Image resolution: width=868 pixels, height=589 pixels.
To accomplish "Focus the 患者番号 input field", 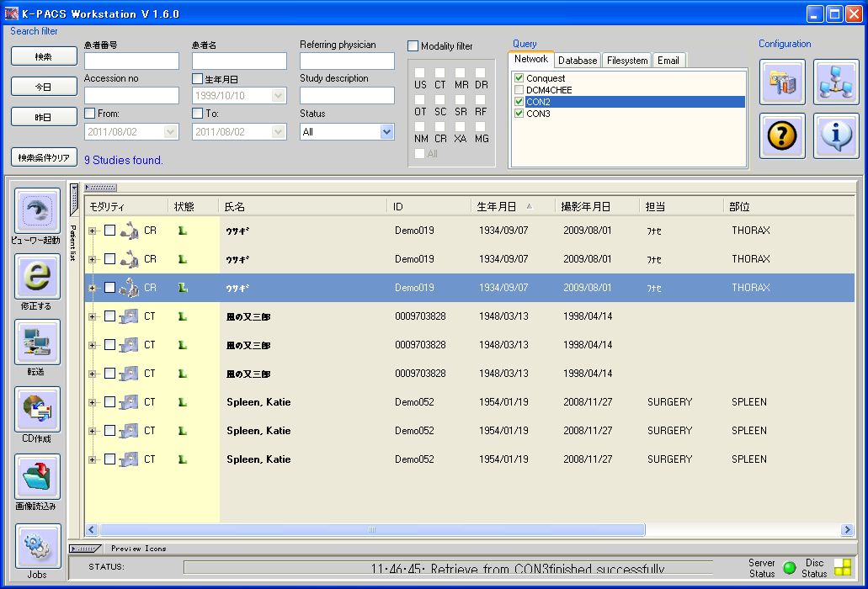I will click(x=131, y=61).
